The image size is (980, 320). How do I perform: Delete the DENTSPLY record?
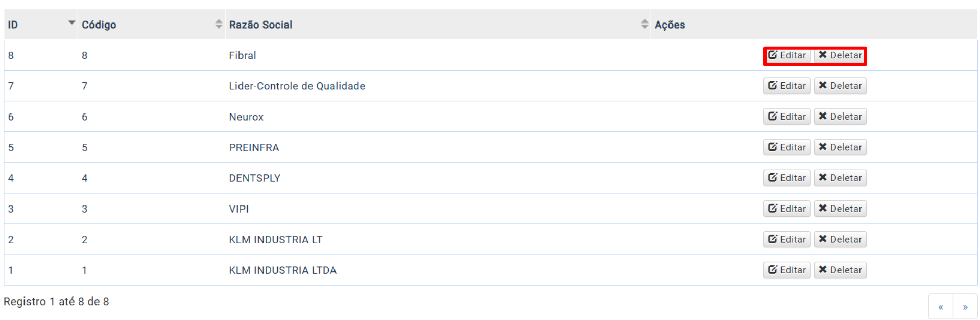coord(840,178)
